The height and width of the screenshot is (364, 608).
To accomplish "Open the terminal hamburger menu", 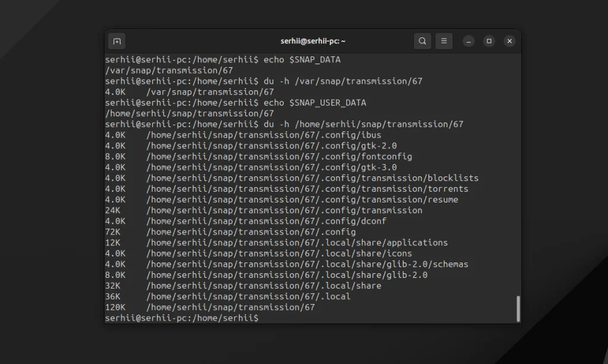I will [444, 41].
